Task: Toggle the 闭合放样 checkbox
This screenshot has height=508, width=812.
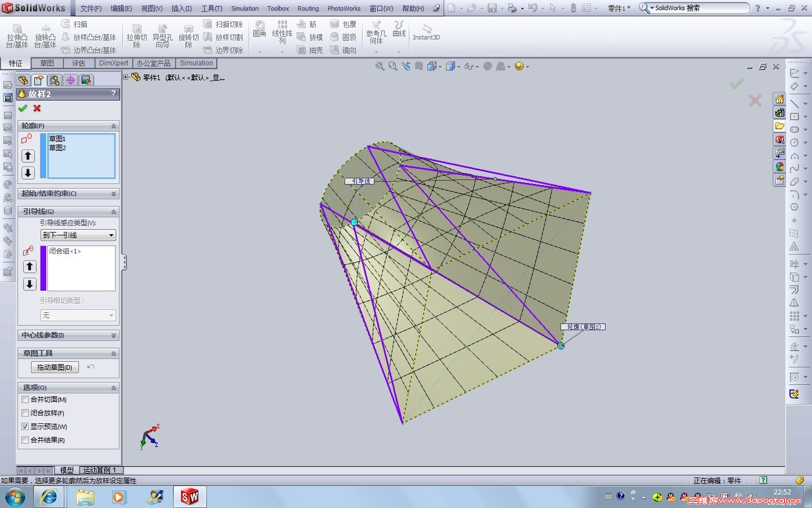Action: point(25,413)
